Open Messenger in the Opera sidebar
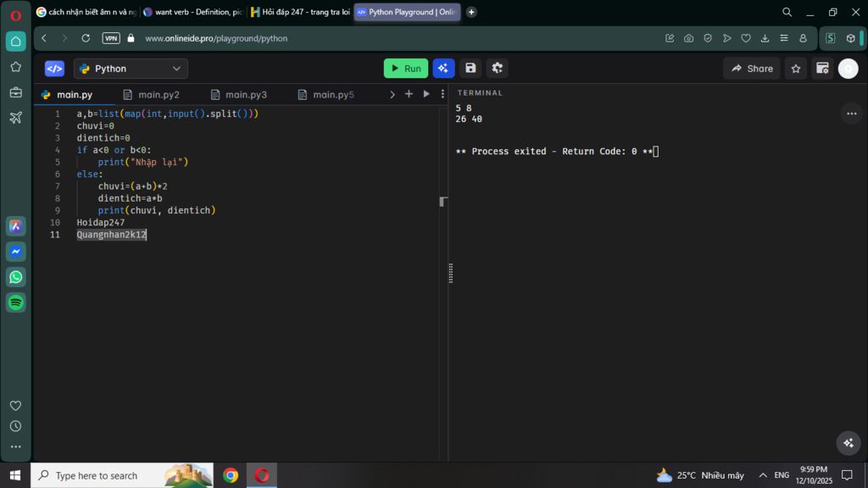 point(15,252)
